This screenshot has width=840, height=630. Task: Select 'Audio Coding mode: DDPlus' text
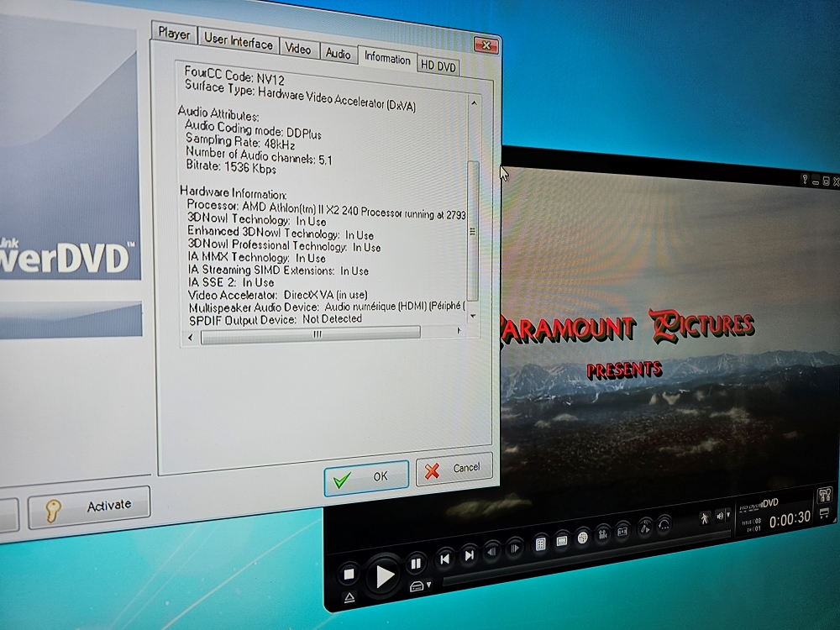point(254,129)
